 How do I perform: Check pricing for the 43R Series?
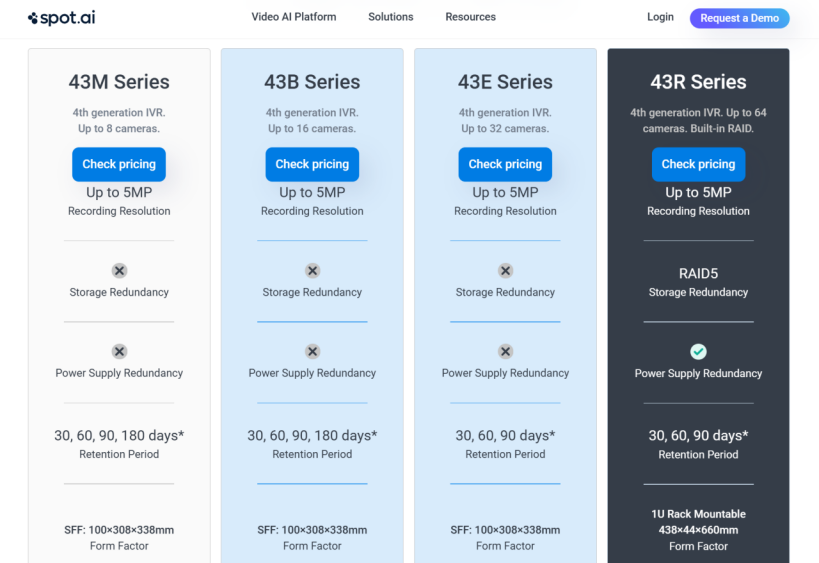[x=698, y=164]
